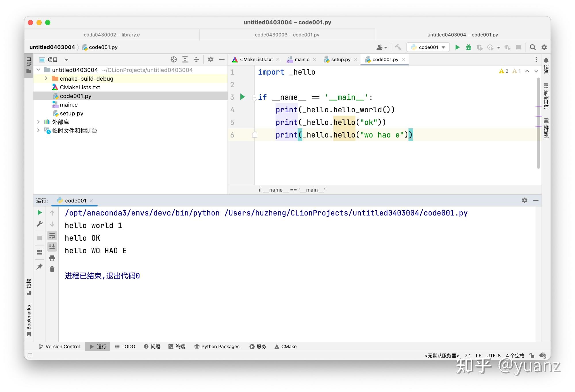575x392 pixels.
Task: Open 数据库 database side panel
Action: (546, 129)
